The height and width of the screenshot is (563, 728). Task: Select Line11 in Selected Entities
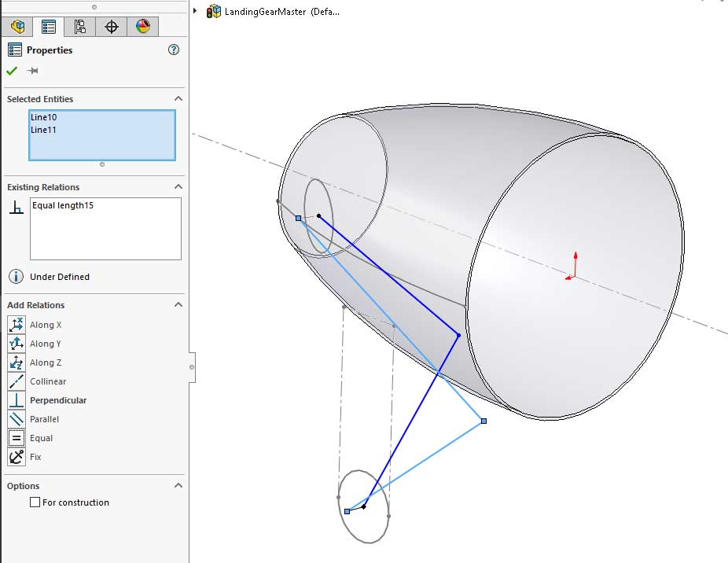(44, 130)
